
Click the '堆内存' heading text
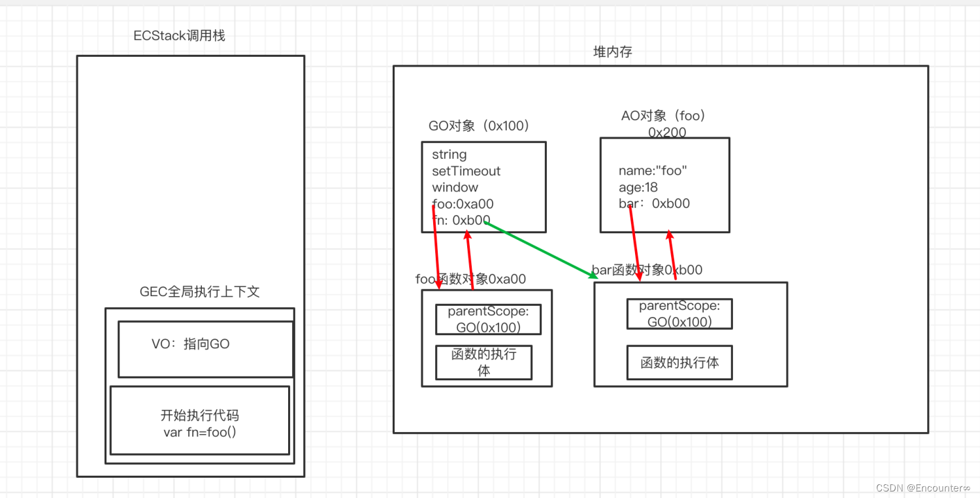click(612, 52)
